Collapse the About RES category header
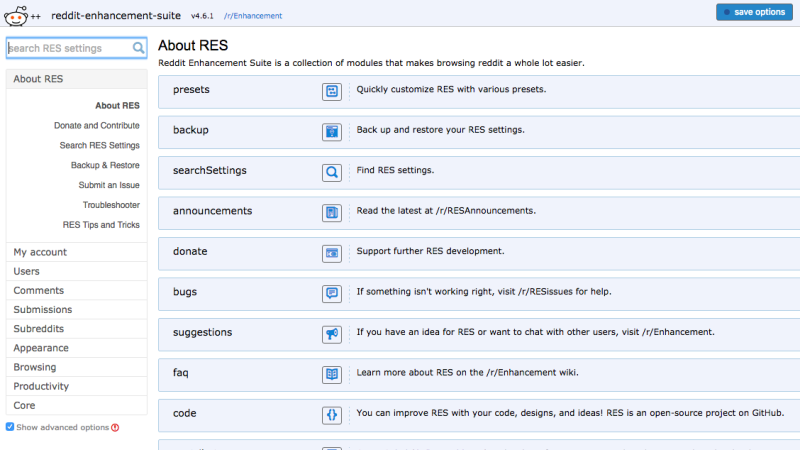800x450 pixels. [x=77, y=79]
